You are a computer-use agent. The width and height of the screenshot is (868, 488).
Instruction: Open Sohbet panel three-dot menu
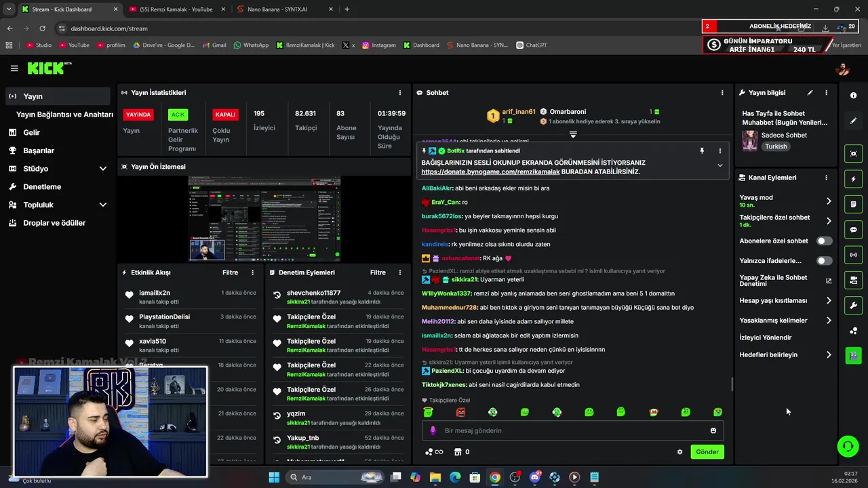pyautogui.click(x=722, y=93)
